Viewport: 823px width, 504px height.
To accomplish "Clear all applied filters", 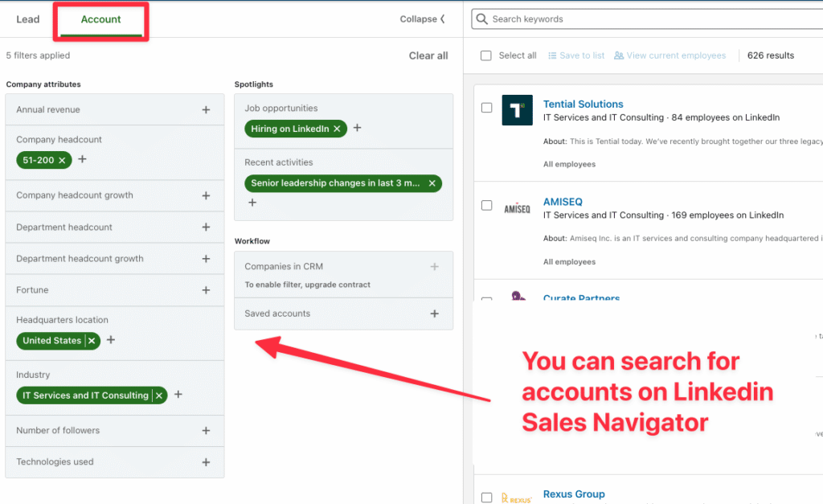I will pyautogui.click(x=428, y=55).
